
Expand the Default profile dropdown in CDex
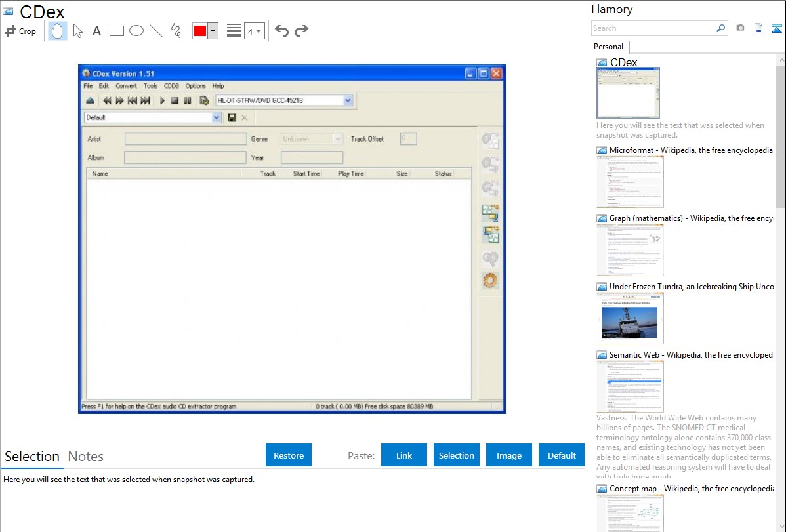pyautogui.click(x=216, y=117)
